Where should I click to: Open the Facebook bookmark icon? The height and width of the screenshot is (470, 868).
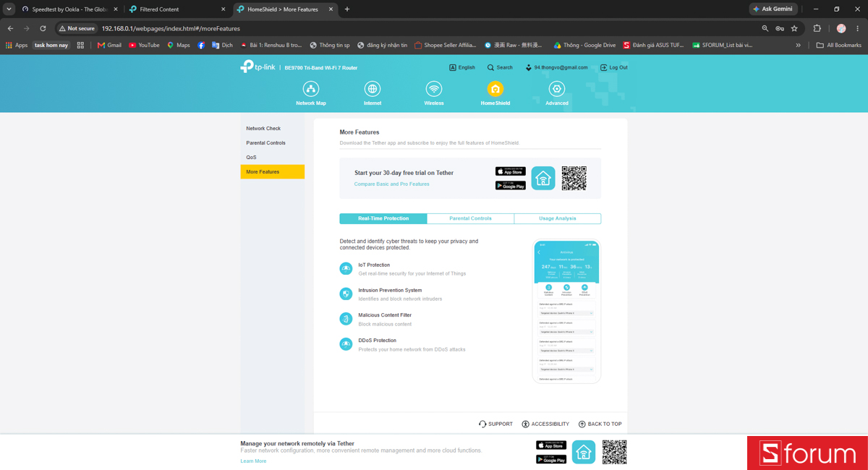coord(201,45)
